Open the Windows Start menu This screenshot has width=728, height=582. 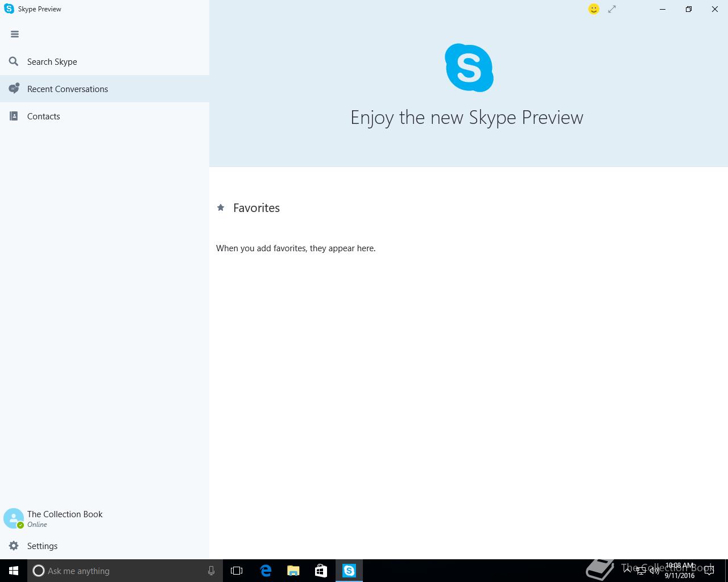(x=14, y=571)
